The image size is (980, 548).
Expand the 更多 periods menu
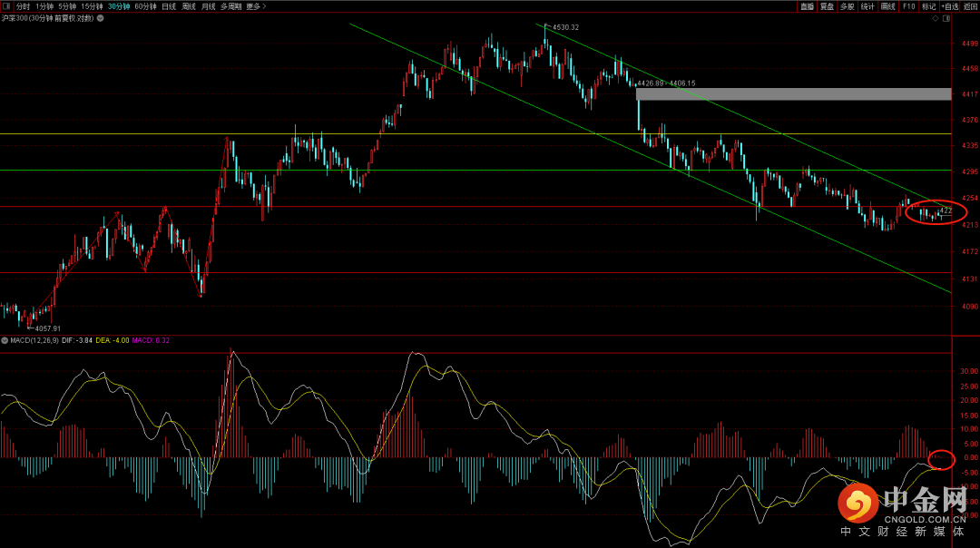(x=255, y=6)
